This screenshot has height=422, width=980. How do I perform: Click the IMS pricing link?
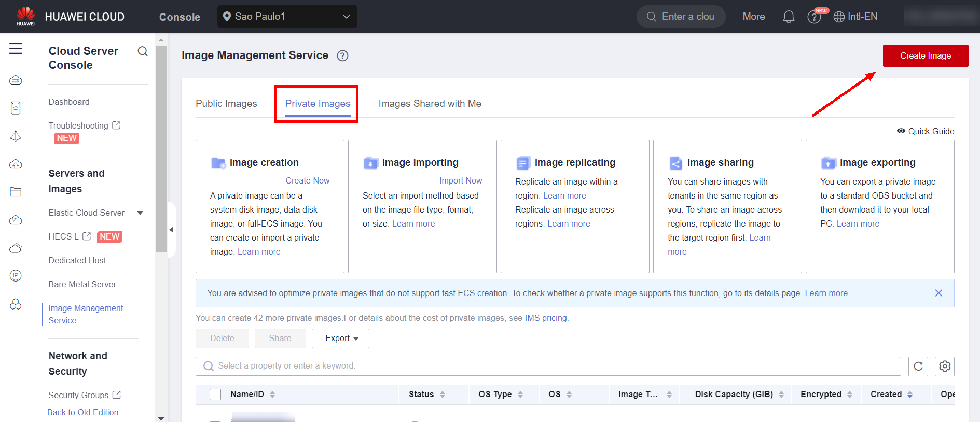(545, 318)
